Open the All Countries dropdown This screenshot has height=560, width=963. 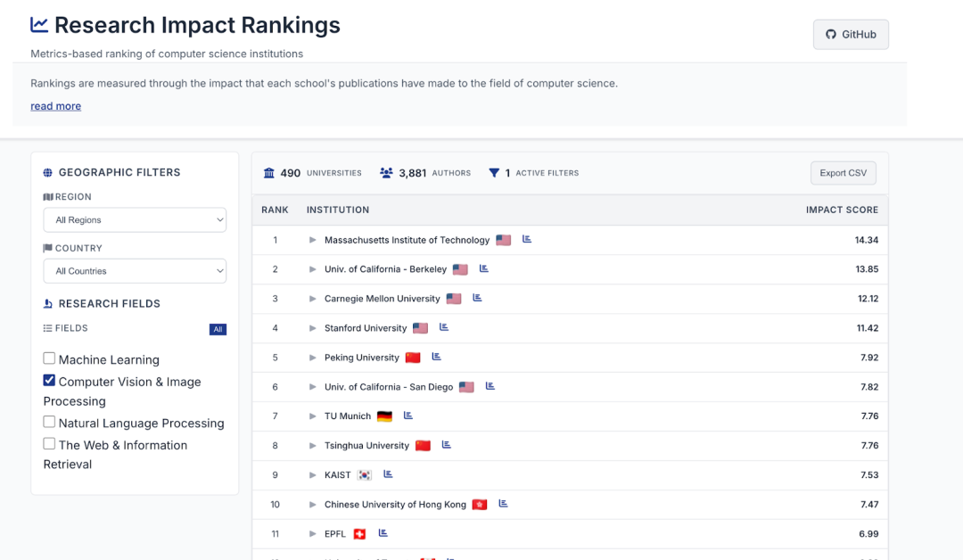(135, 271)
